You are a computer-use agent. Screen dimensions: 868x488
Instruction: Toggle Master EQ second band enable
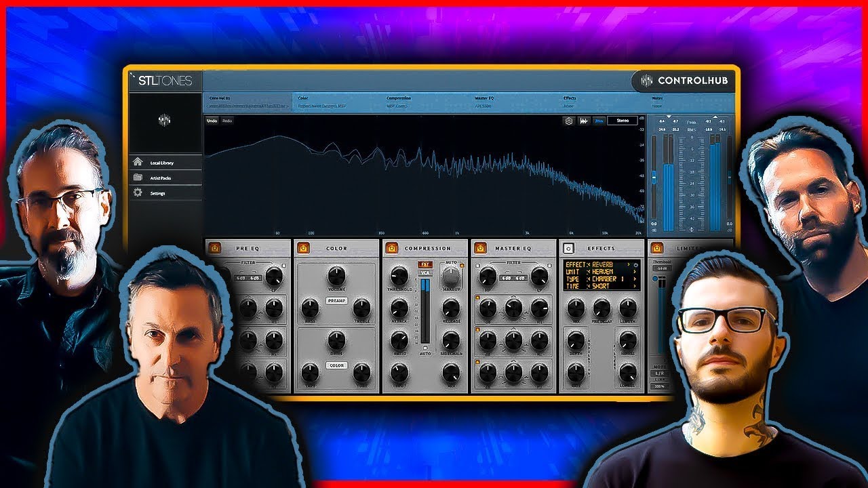[477, 330]
